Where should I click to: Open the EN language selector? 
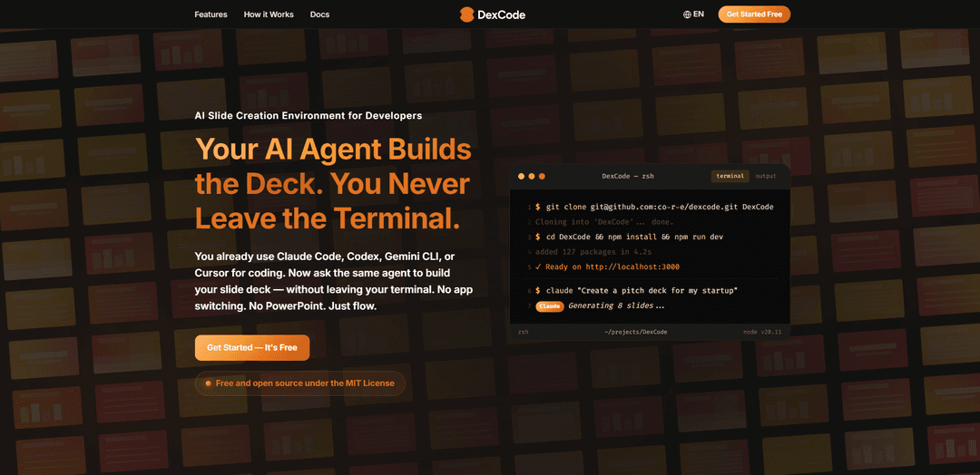click(x=694, y=15)
